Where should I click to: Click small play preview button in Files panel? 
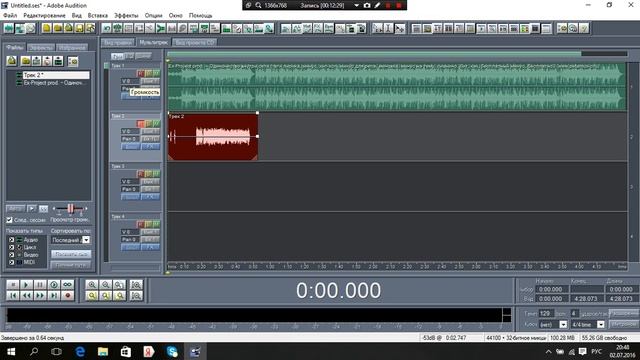click(x=32, y=209)
